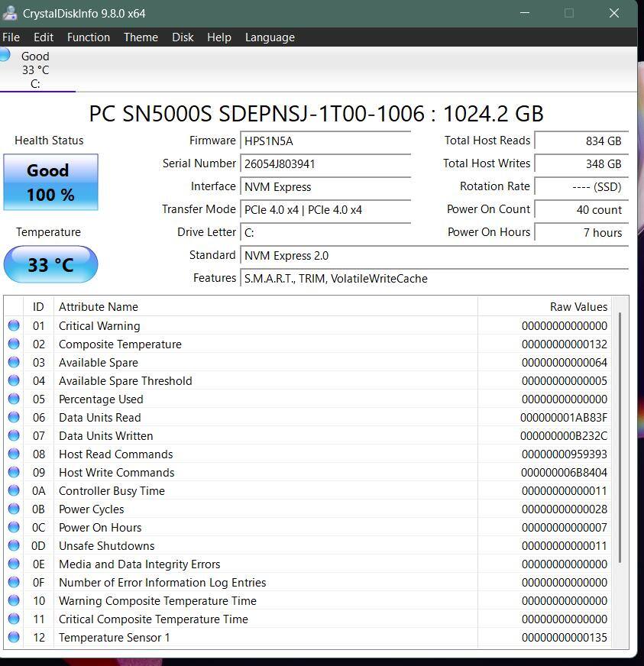Screen dimensions: 644x666
Task: Click status orb beside Media and Data Integrity Errors
Action: 14,564
